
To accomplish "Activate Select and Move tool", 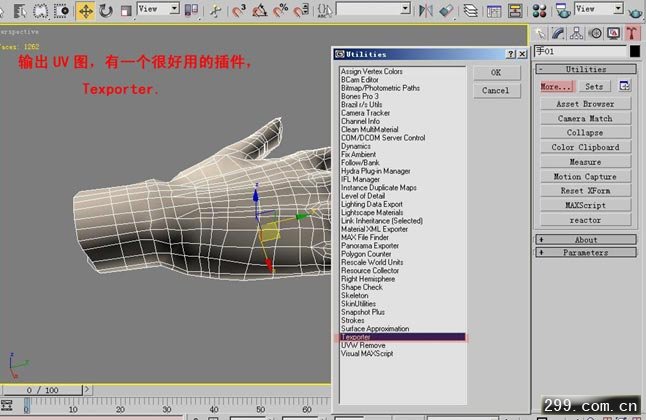I will 85,10.
